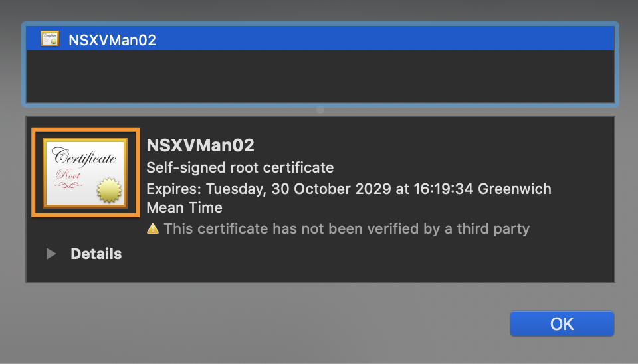This screenshot has height=364, width=638.
Task: Select the NSXVMan02 row in certificate list
Action: click(x=320, y=39)
